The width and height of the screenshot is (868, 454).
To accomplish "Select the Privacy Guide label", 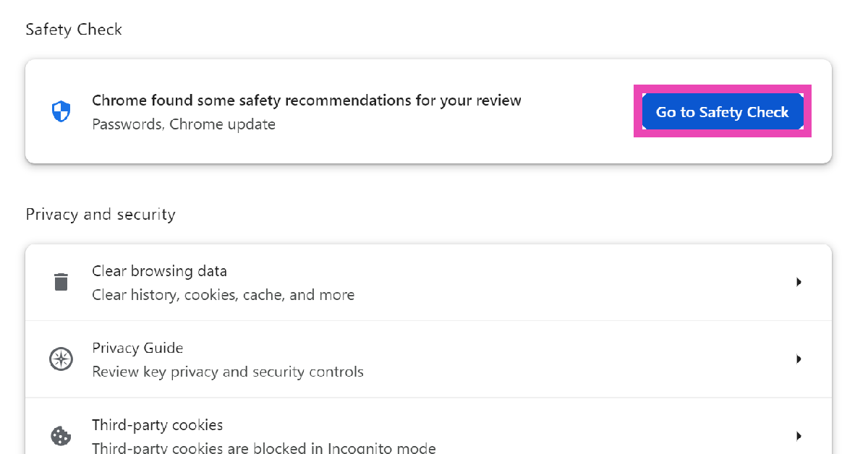I will [x=137, y=348].
